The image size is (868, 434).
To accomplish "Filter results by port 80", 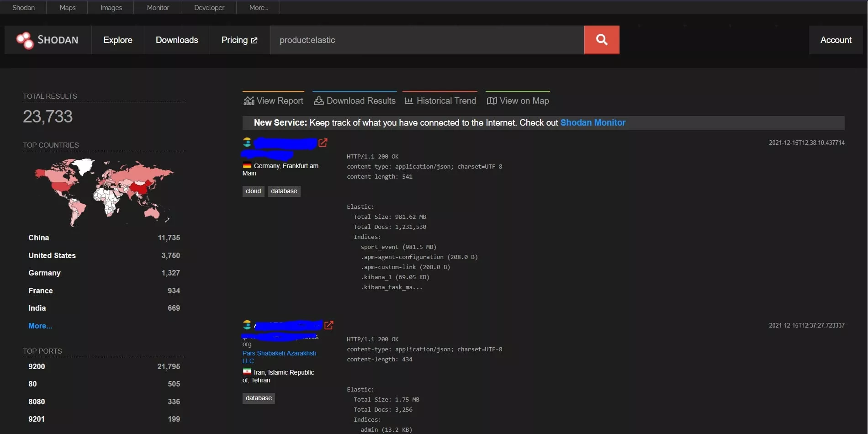I will tap(32, 384).
